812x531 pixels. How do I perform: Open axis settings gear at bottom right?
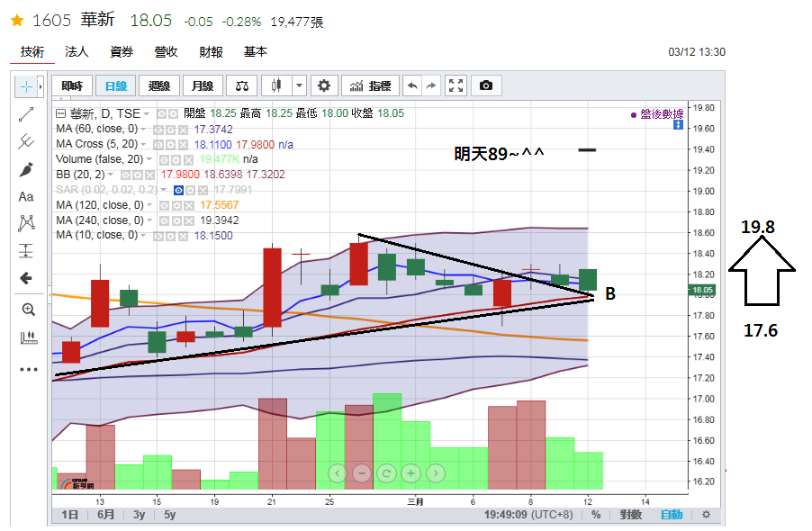(706, 515)
